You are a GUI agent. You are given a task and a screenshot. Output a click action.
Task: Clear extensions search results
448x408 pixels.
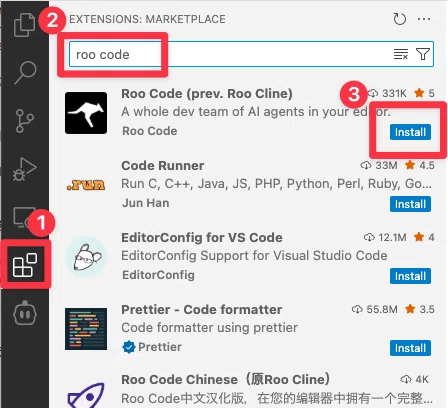click(x=401, y=54)
